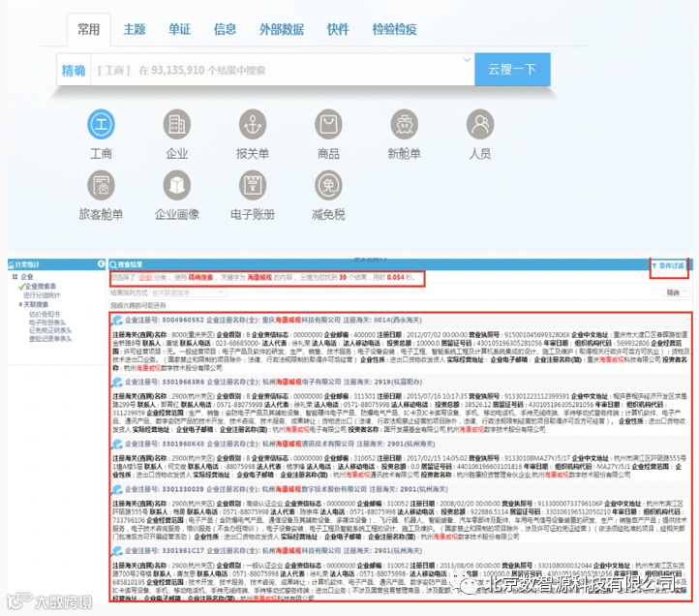Click icon of result 3301330039
The image size is (699, 616).
117,489
